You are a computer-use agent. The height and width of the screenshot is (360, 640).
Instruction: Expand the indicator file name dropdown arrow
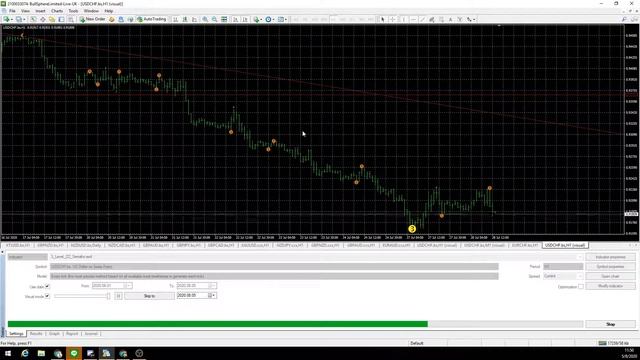580,257
